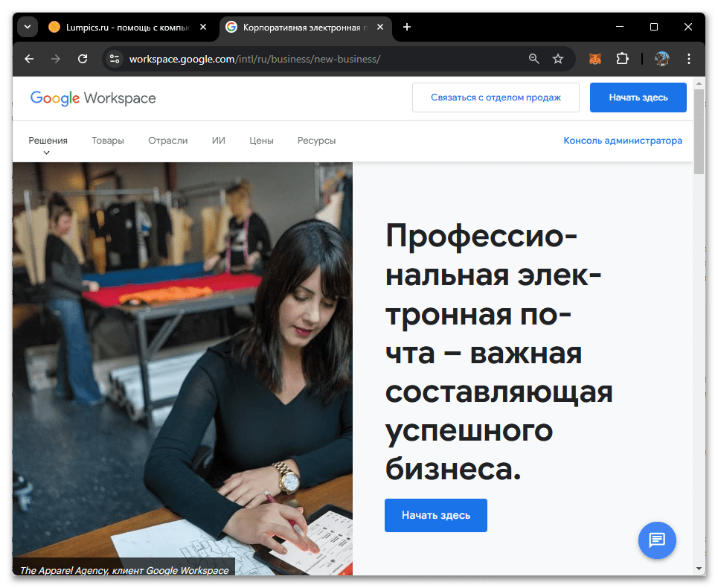The width and height of the screenshot is (718, 588).
Task: Open the Товары menu item
Action: 108,141
